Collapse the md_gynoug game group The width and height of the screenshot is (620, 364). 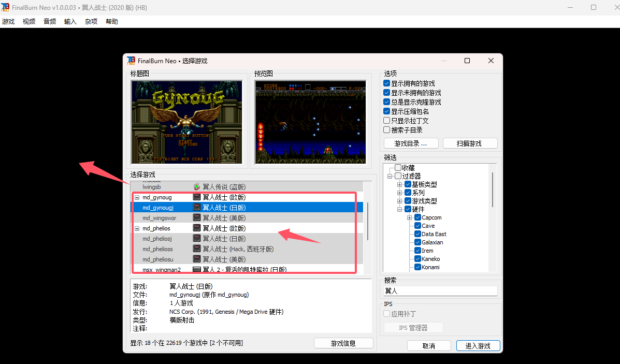pyautogui.click(x=137, y=197)
